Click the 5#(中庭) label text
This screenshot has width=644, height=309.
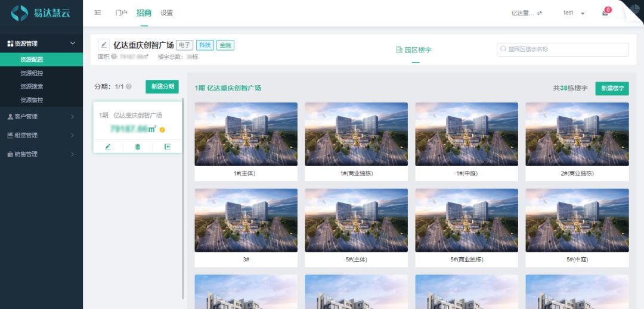pyautogui.click(x=577, y=260)
